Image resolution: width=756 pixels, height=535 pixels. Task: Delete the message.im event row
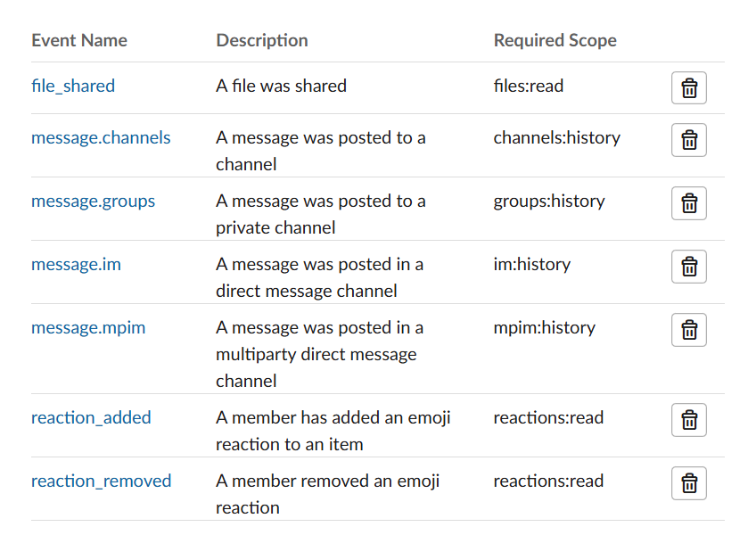689,267
